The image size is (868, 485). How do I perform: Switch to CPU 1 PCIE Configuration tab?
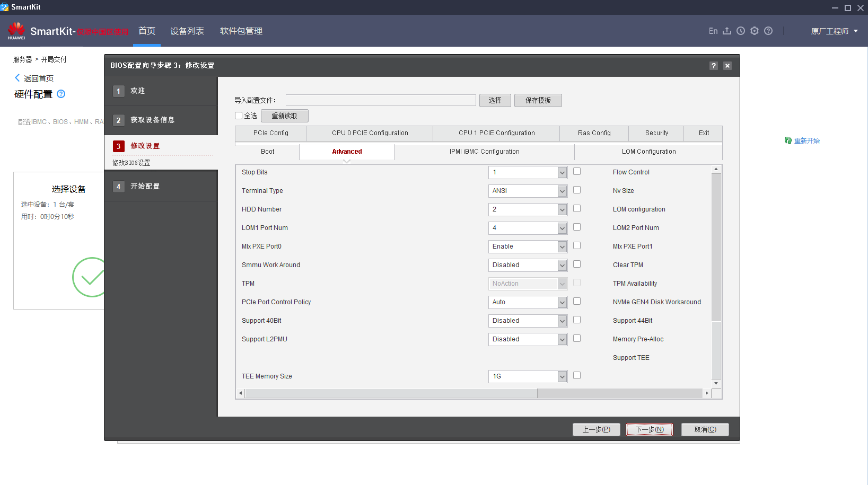[496, 133]
